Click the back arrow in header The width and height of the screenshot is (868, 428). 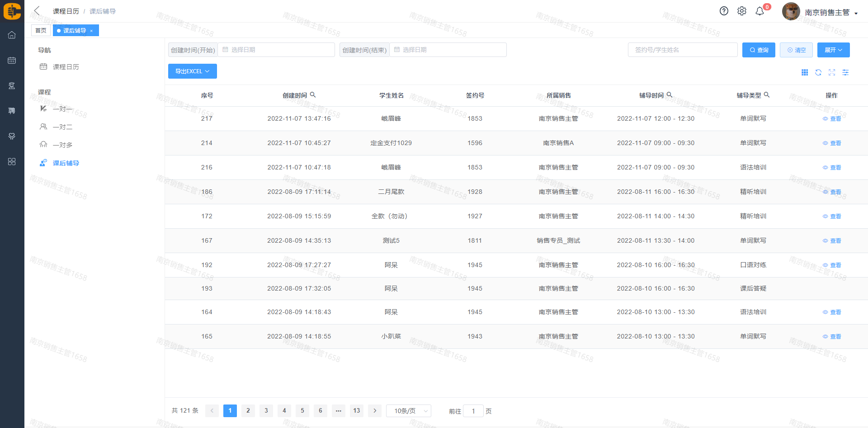click(x=37, y=11)
